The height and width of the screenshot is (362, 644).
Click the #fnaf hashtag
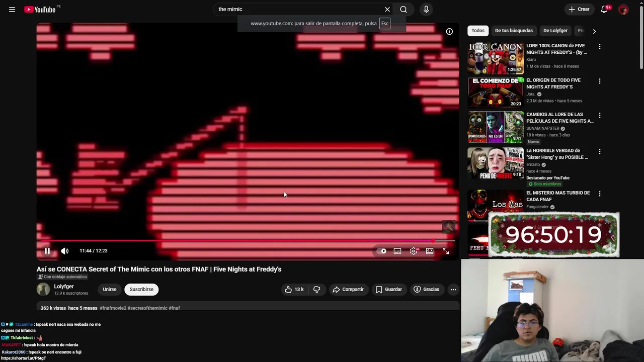click(174, 308)
